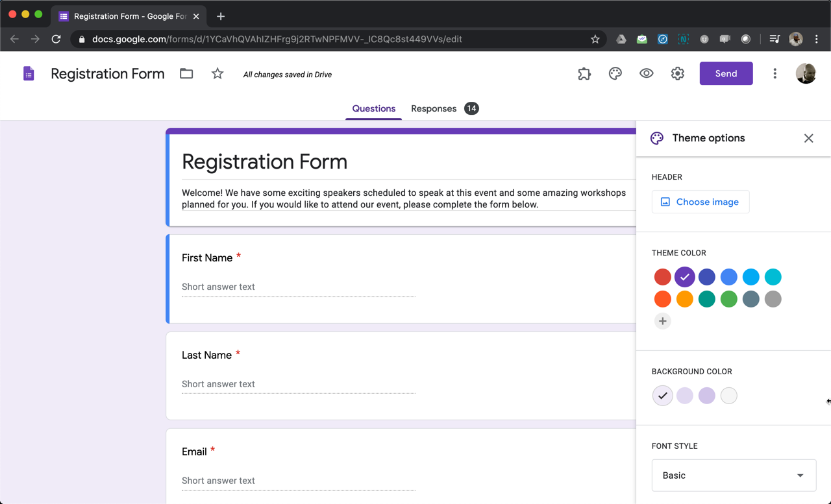Click the First Name short answer field
Screen dimensions: 831x504
pos(298,287)
